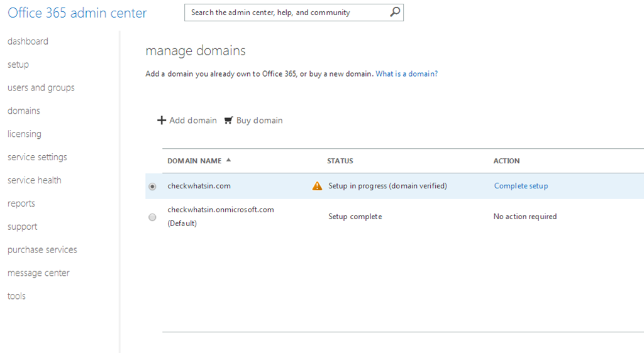
Task: Open the dashboard section
Action: tap(28, 41)
